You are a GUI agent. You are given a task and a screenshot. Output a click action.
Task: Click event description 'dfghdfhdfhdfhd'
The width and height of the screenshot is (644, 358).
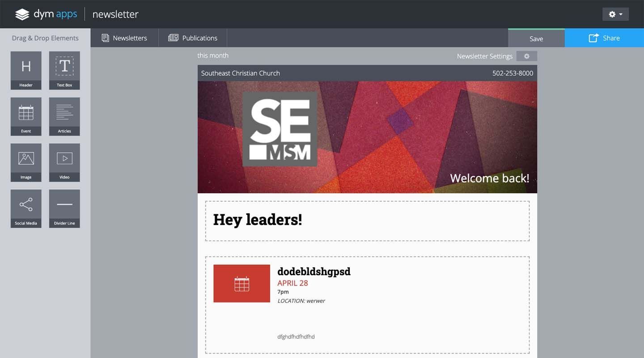tap(296, 337)
